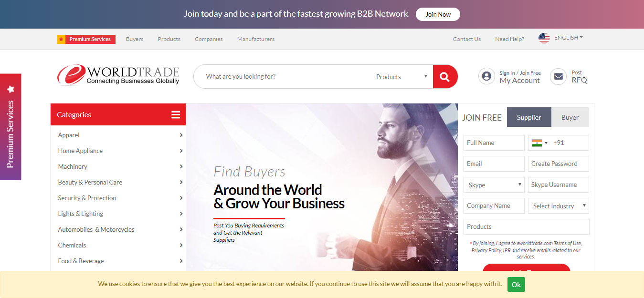The image size is (644, 298).
Task: Open Post RFQ via the envelope icon
Action: 558,76
